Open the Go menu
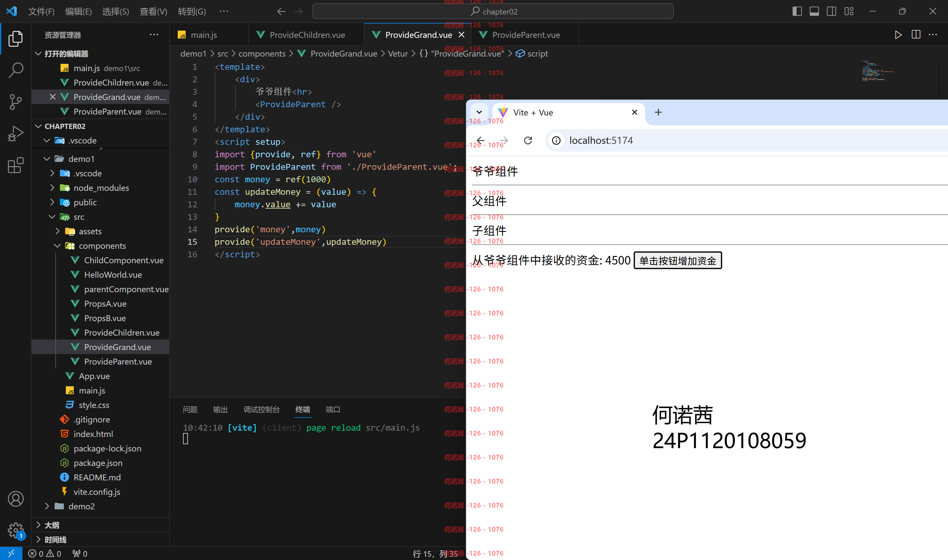Image resolution: width=948 pixels, height=560 pixels. pos(192,12)
